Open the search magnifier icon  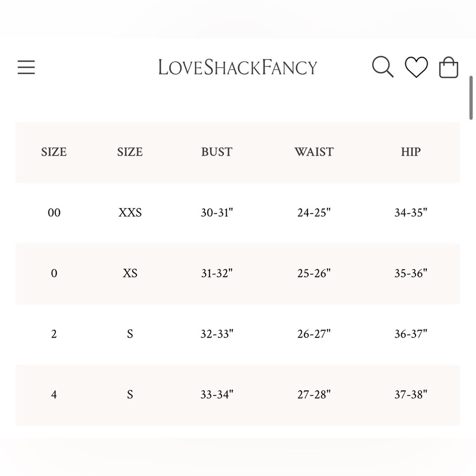coord(383,67)
